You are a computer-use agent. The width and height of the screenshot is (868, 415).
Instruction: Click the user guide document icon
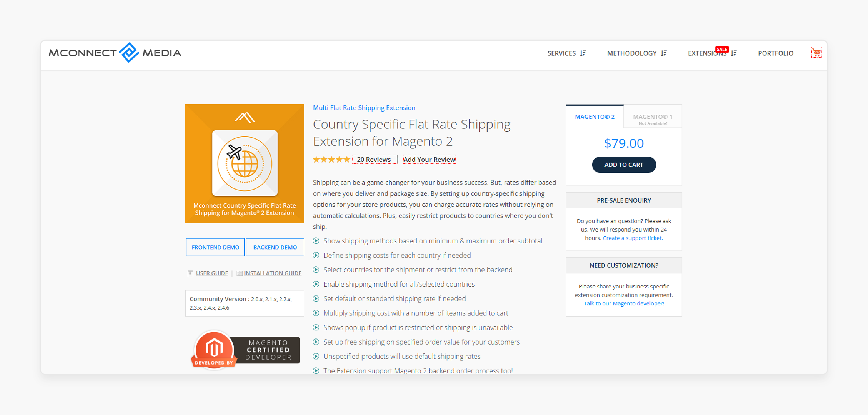point(190,273)
